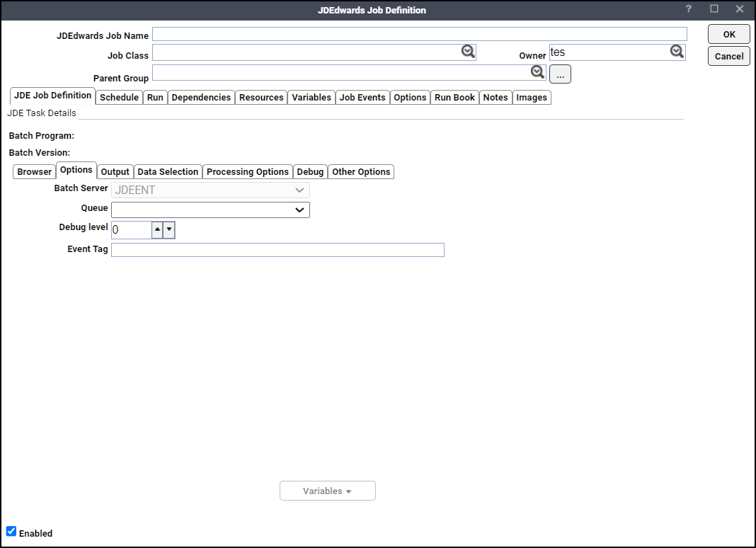Focus the Event Tag text field
Image resolution: width=756 pixels, height=548 pixels.
pyautogui.click(x=277, y=250)
